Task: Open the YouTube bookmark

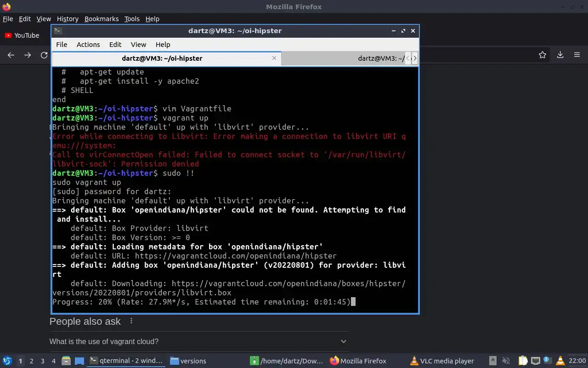Action: (x=22, y=35)
